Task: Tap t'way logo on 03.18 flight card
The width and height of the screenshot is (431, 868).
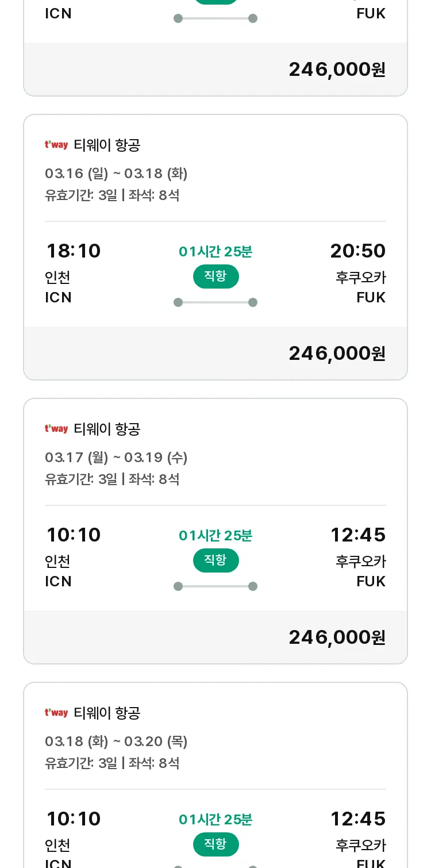Action: click(x=56, y=713)
